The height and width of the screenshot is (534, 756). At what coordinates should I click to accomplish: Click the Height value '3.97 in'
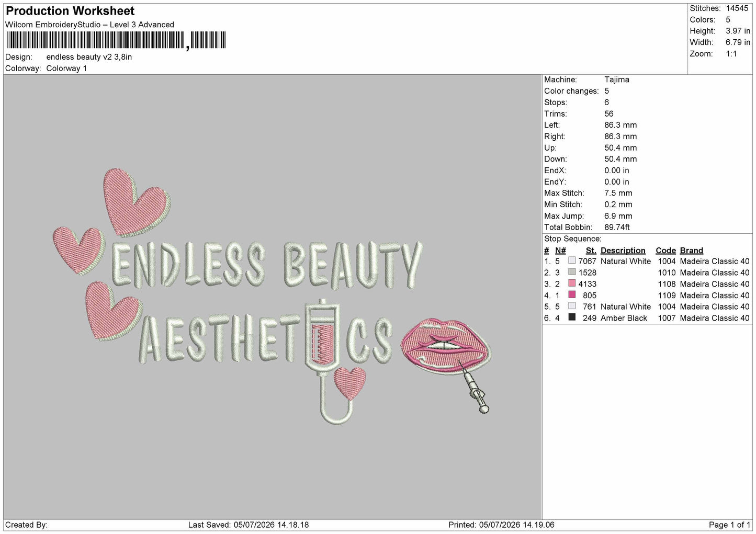coord(738,31)
